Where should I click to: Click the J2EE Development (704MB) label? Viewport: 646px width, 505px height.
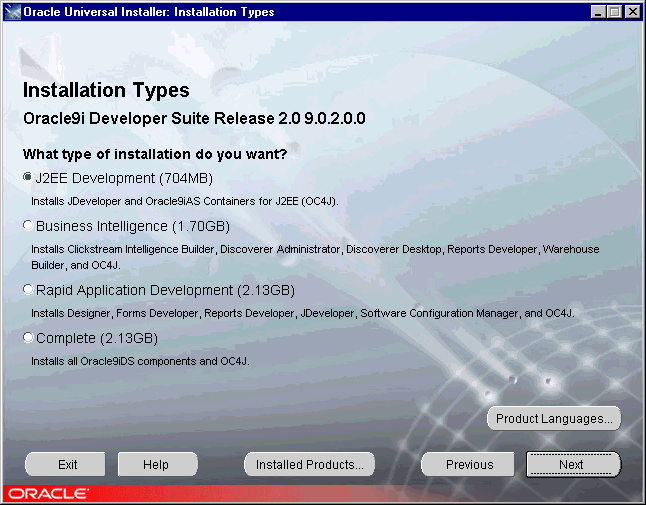click(x=124, y=178)
